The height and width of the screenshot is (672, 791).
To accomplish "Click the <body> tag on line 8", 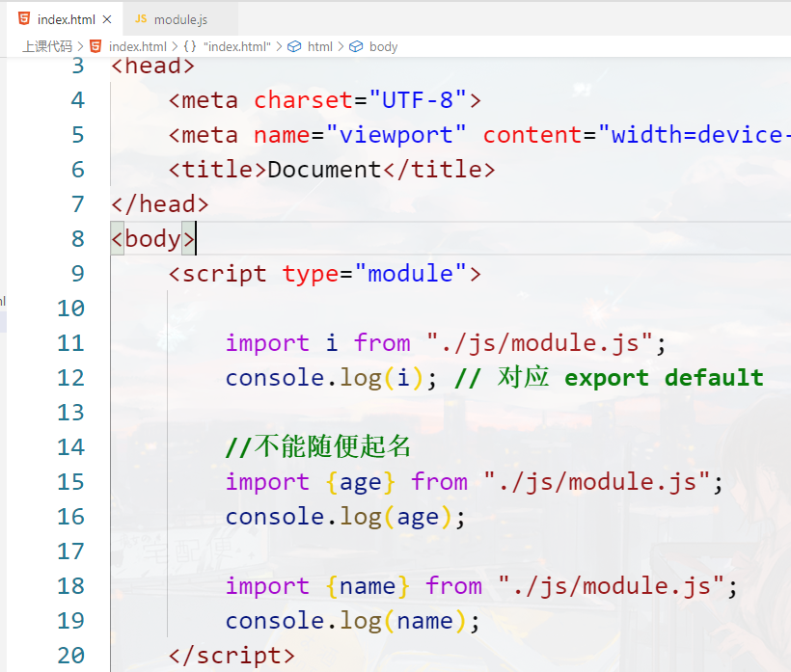I will [x=152, y=239].
